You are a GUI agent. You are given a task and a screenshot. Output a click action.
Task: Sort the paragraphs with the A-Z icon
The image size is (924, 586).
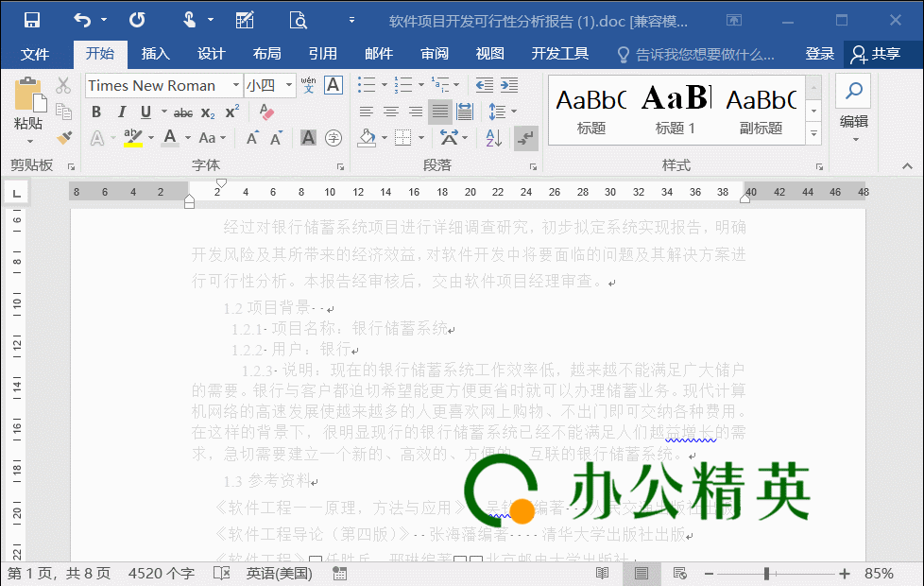[x=494, y=139]
